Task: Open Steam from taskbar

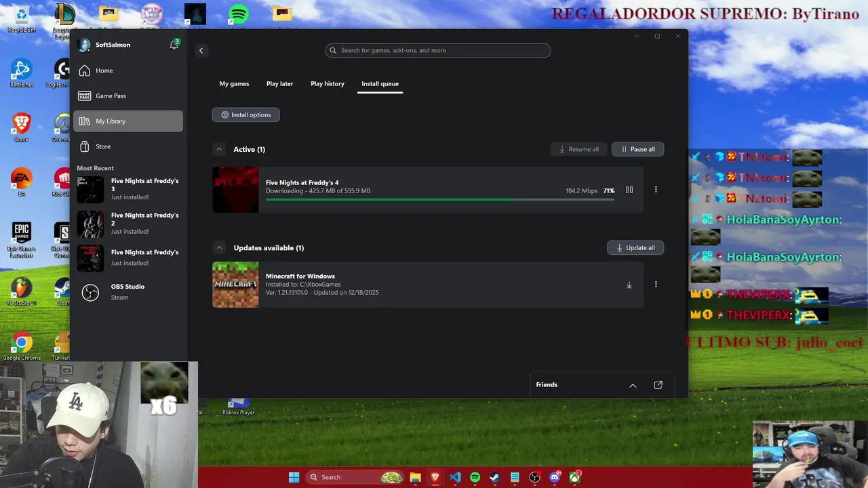Action: 494,477
